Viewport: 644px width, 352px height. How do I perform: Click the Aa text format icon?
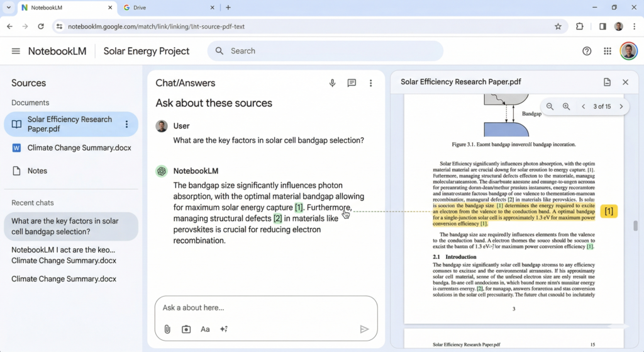205,329
